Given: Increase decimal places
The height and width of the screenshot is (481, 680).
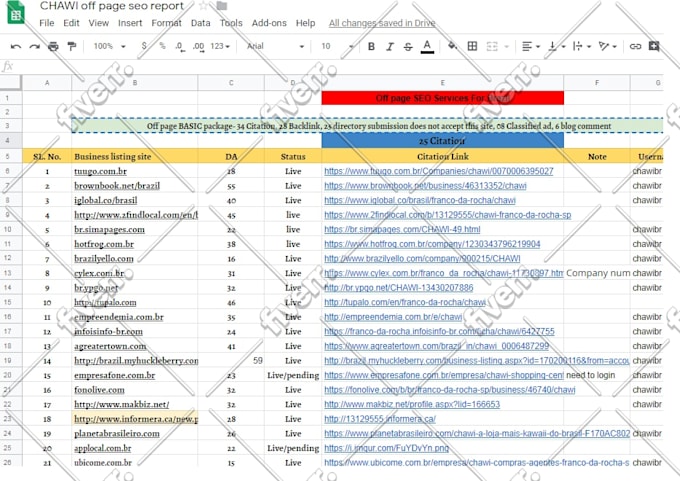Looking at the screenshot, I should point(198,46).
